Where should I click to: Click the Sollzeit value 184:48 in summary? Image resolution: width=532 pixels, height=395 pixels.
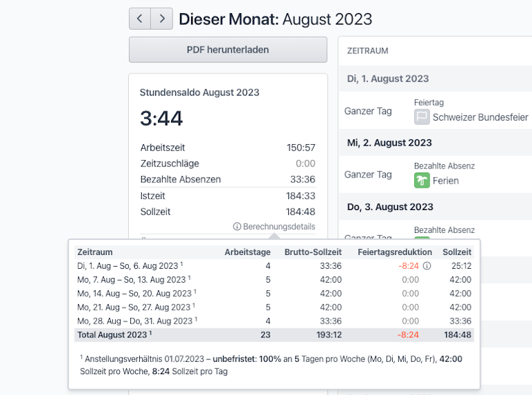(301, 212)
